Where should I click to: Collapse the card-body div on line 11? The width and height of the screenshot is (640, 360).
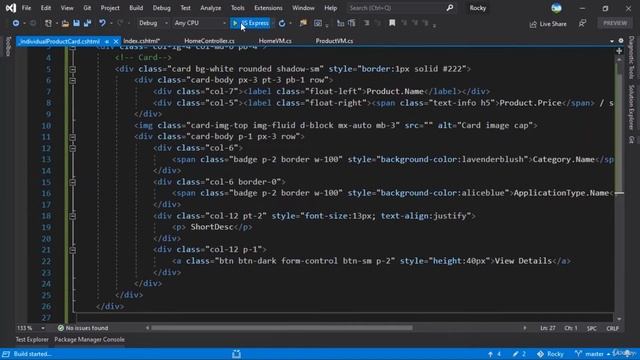(x=72, y=137)
